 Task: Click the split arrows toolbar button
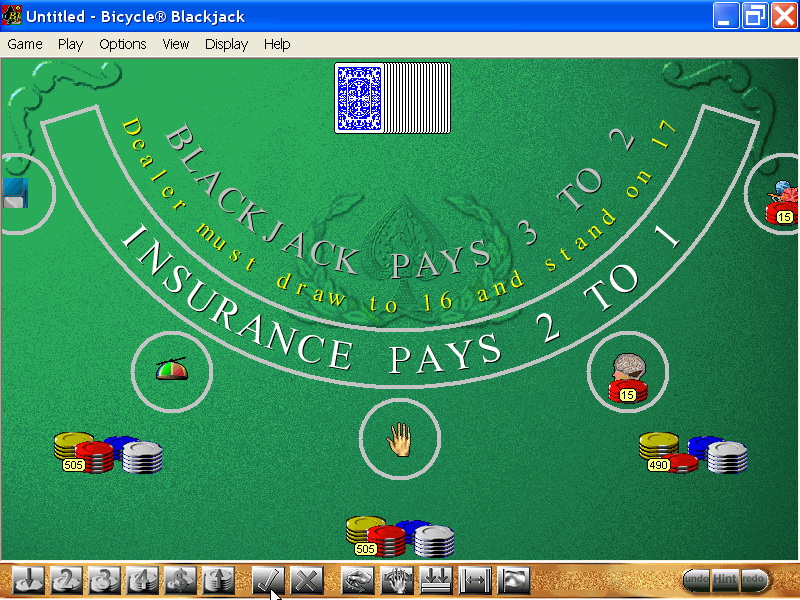(475, 580)
